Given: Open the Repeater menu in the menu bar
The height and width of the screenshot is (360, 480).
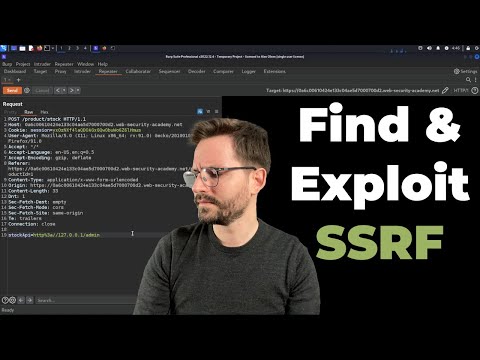Looking at the screenshot, I should tap(64, 64).
